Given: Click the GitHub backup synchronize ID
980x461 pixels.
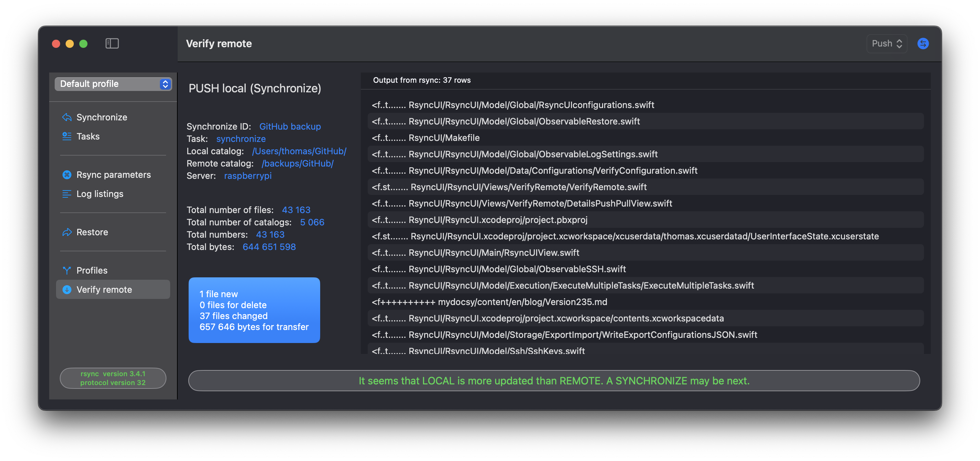Looking at the screenshot, I should point(290,127).
